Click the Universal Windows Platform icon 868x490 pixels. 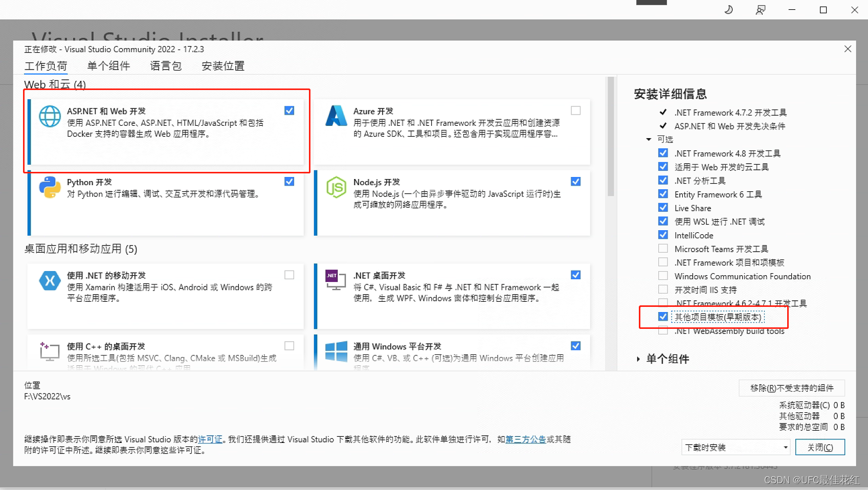pos(336,351)
